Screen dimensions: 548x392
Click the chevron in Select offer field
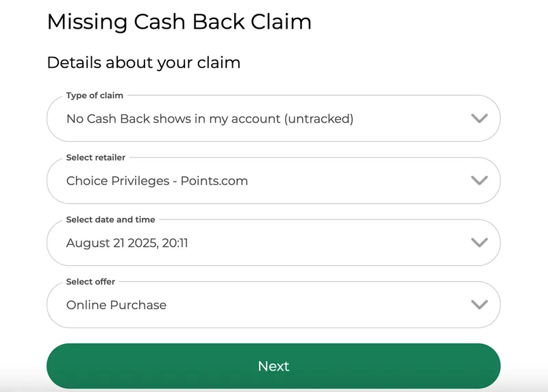click(480, 305)
